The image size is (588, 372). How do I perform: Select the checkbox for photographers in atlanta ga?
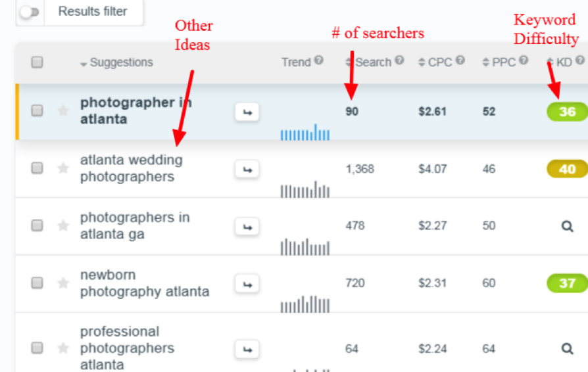pyautogui.click(x=37, y=225)
